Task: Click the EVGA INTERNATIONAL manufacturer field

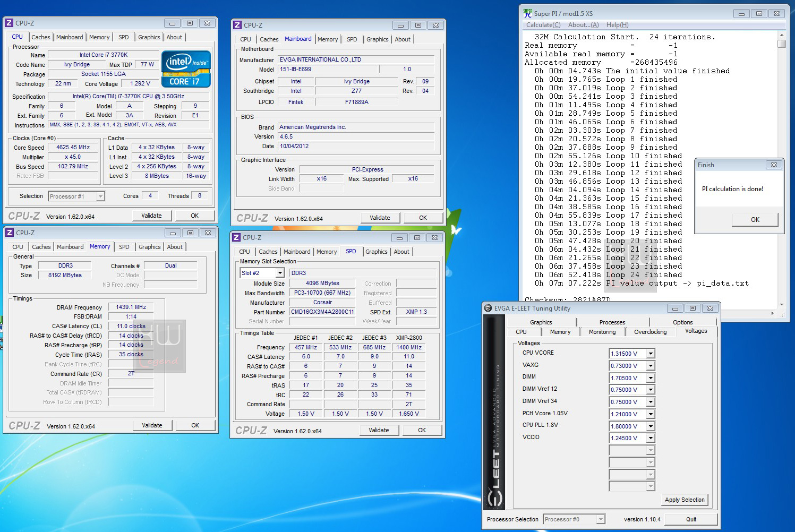Action: 356,60
